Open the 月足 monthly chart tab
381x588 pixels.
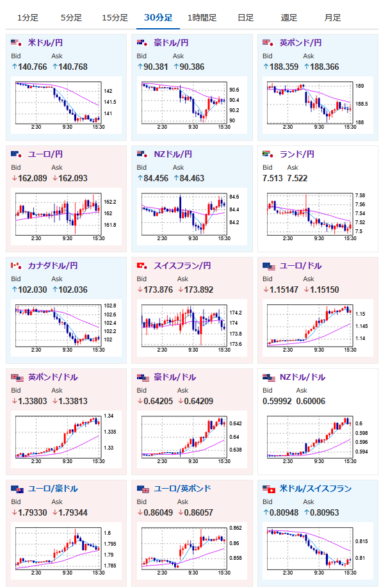(x=332, y=18)
